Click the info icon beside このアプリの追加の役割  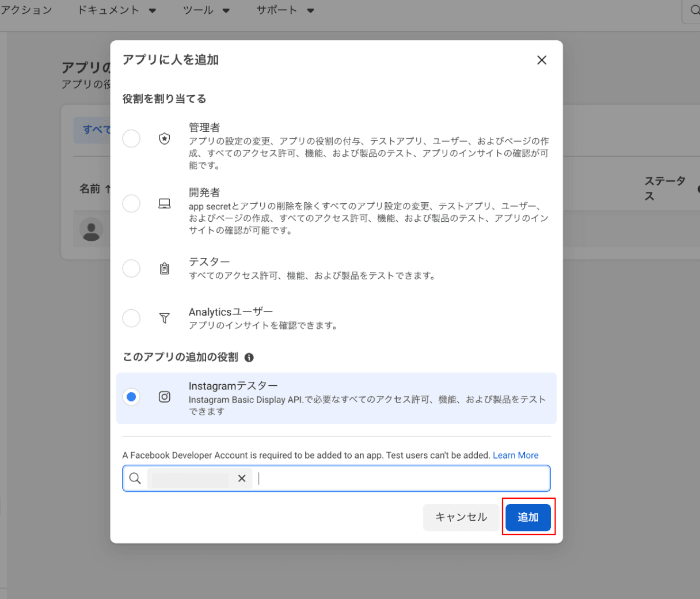coord(249,357)
